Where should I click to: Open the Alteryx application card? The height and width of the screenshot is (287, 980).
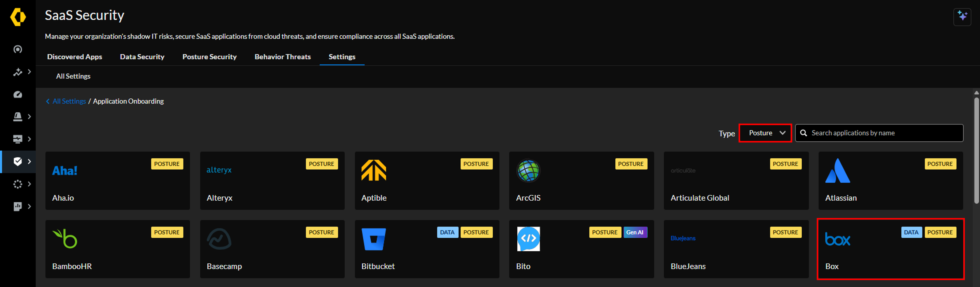[272, 181]
